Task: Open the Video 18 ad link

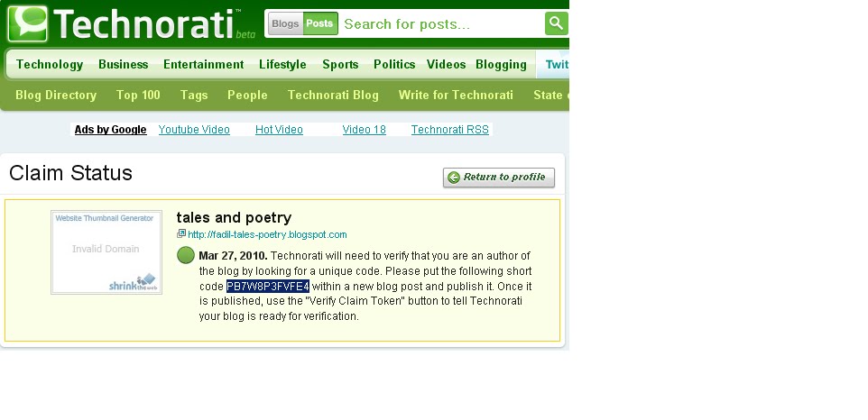Action: [x=365, y=129]
